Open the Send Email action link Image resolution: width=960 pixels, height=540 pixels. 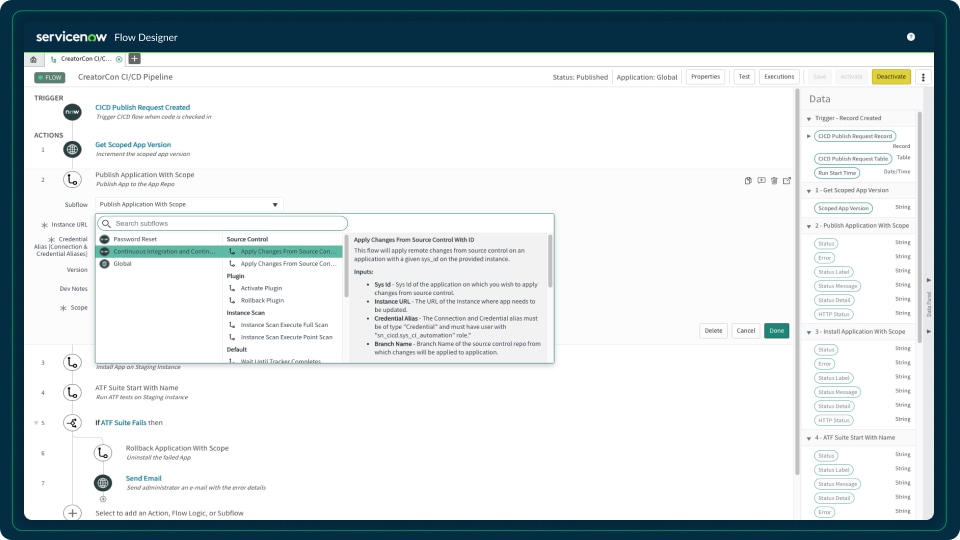coord(144,479)
